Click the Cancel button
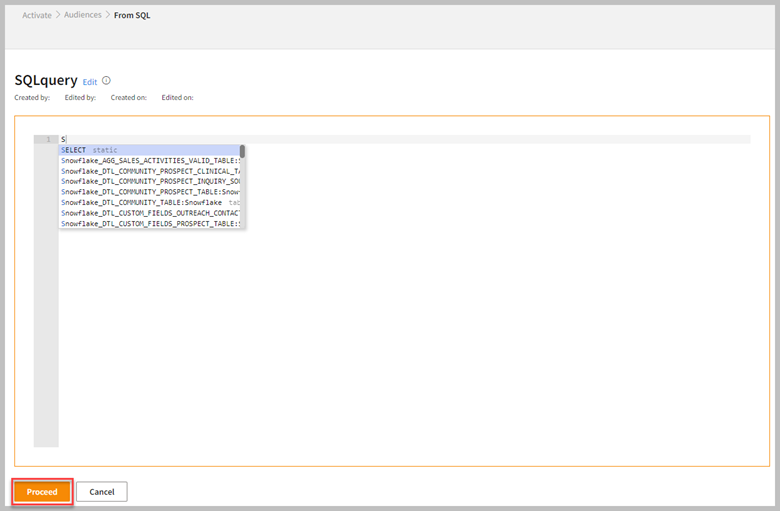The width and height of the screenshot is (780, 511). (x=101, y=492)
